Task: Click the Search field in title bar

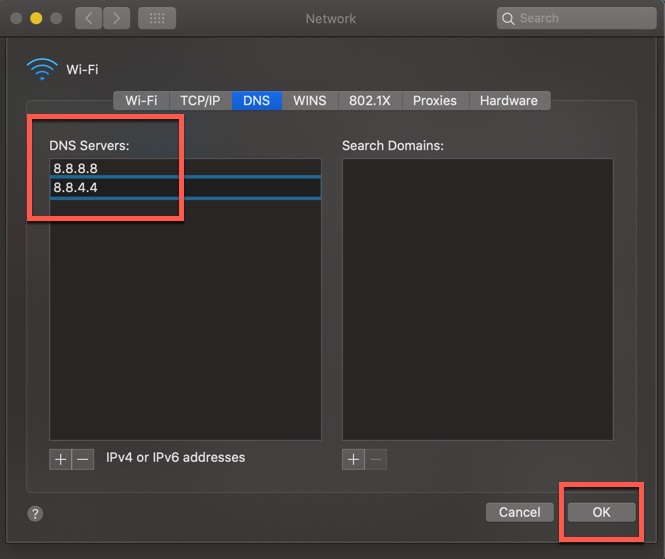Action: 575,18
